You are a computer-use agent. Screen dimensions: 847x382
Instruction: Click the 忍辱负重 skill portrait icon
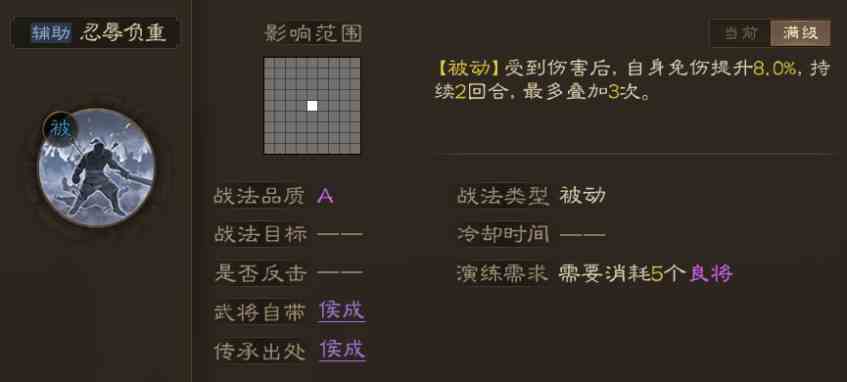[x=96, y=167]
